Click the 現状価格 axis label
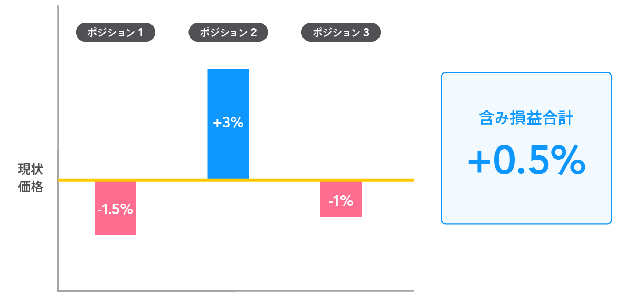 tap(31, 178)
